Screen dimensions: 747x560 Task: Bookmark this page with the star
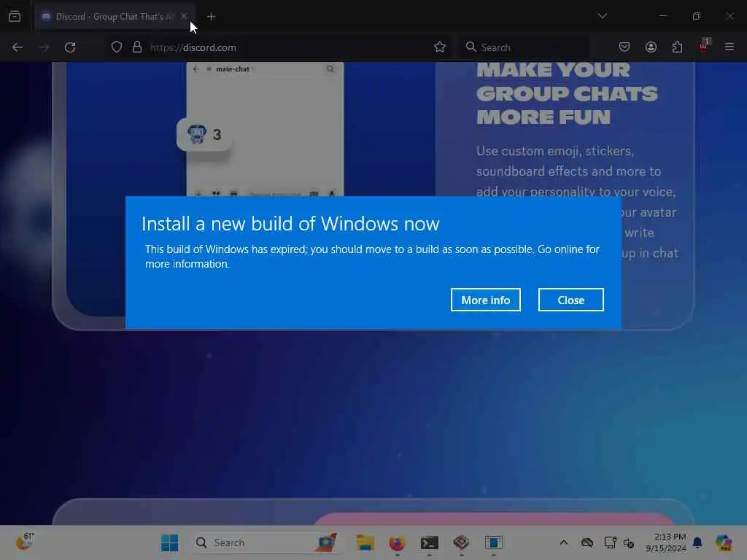pos(439,47)
